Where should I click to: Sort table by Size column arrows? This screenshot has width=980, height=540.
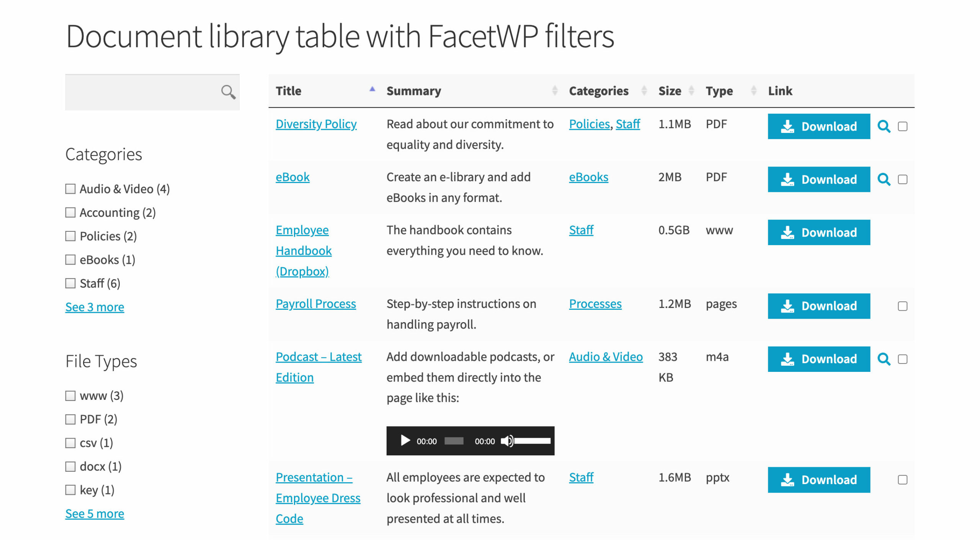pyautogui.click(x=691, y=91)
